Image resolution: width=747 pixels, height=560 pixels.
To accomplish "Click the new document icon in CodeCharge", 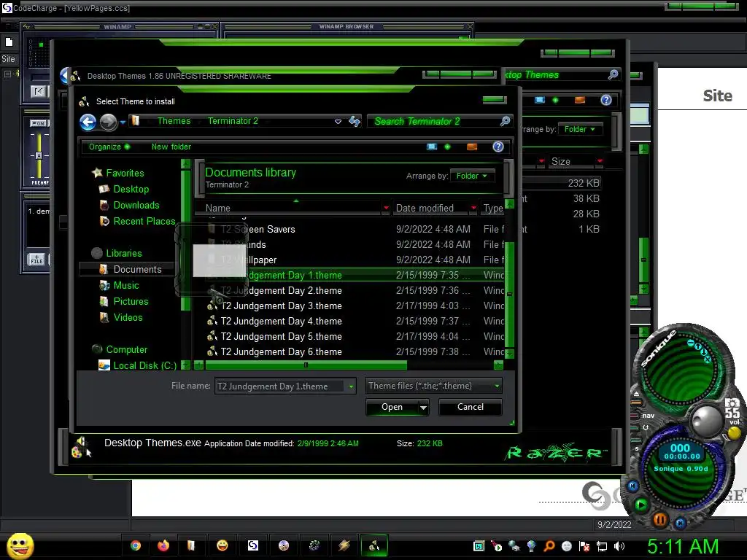I will click(9, 42).
